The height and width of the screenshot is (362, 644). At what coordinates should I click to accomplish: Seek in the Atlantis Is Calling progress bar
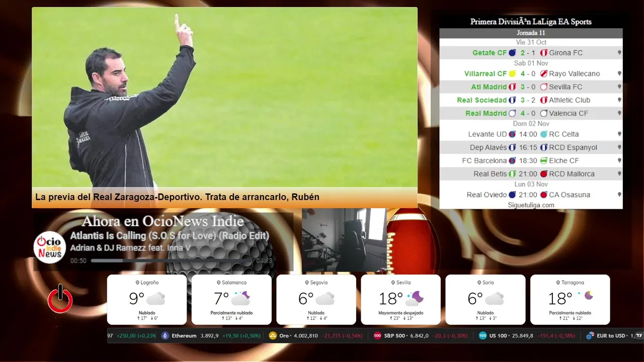click(172, 260)
